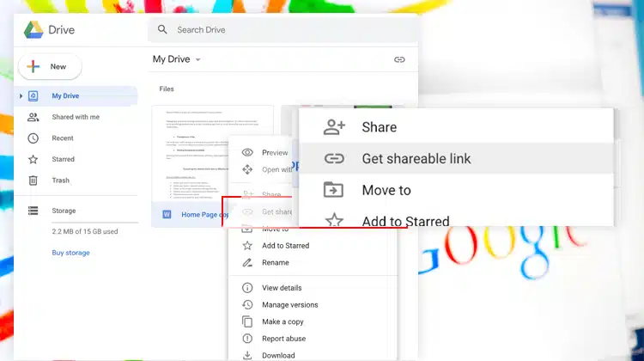Screen dimensions: 644x361
Task: Click the enlarged Move to folder icon
Action: tap(333, 190)
